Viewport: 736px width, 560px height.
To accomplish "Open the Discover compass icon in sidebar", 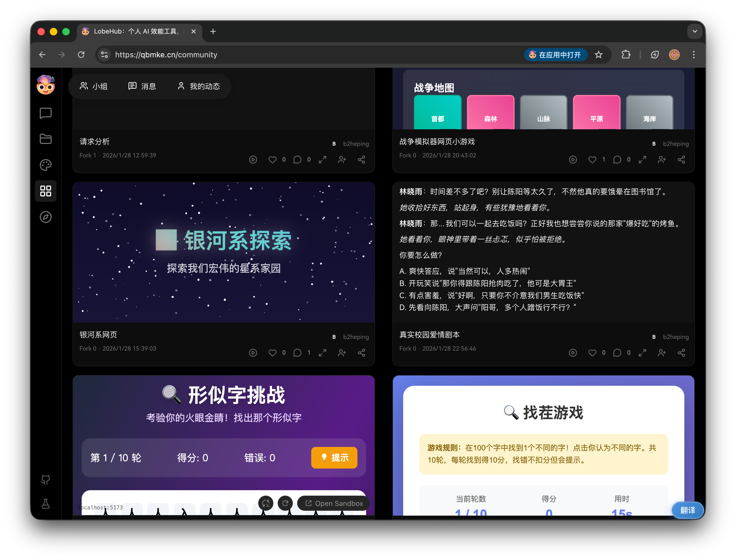I will [45, 217].
